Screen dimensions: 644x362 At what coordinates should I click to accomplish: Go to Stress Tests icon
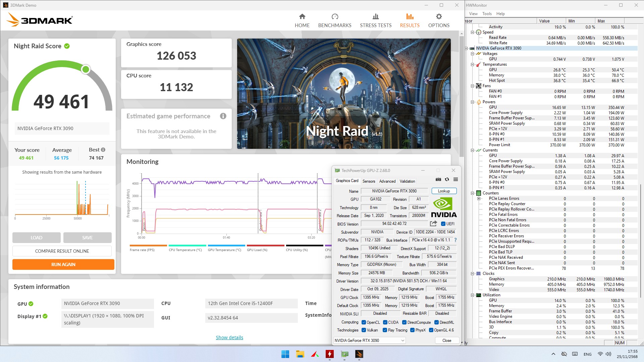(375, 17)
